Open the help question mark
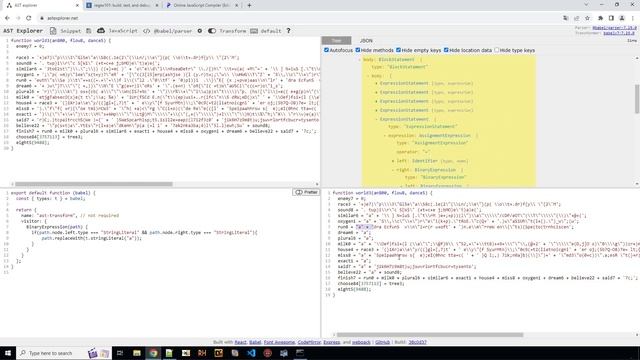Screen dimensions: 640x360 tap(288, 31)
